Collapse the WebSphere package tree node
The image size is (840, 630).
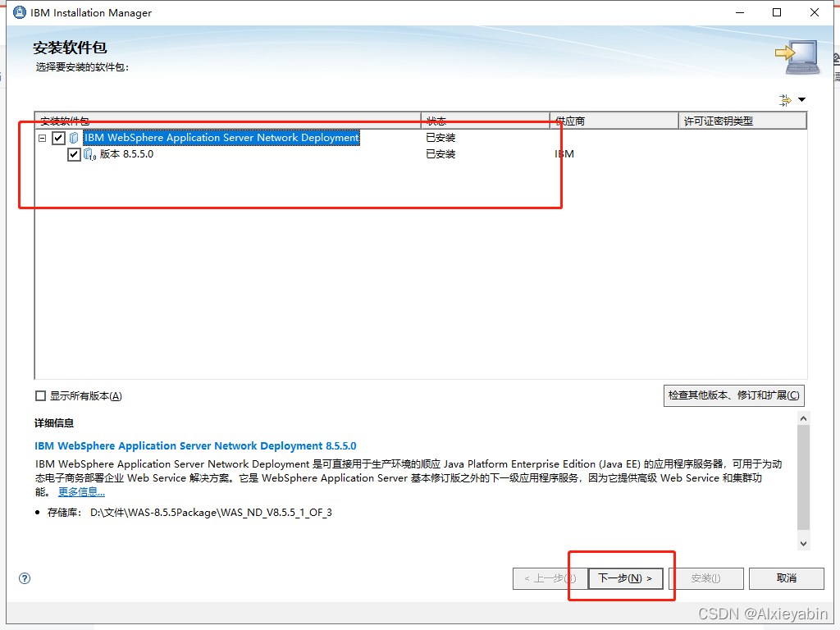tap(42, 138)
